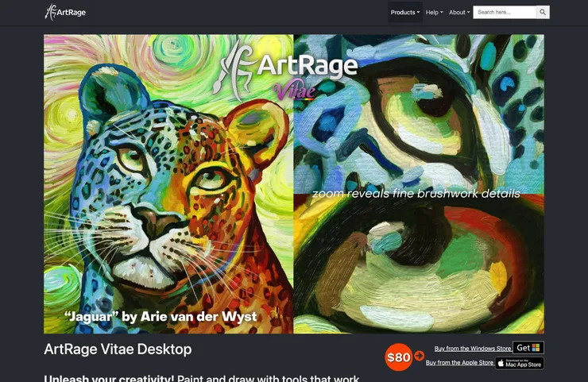Click the orange arrow beside the $80 price

420,355
